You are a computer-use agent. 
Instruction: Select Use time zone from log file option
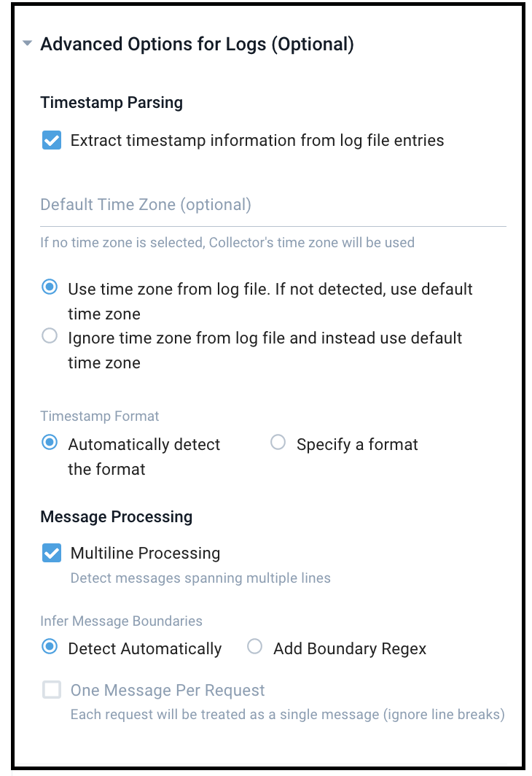(50, 287)
